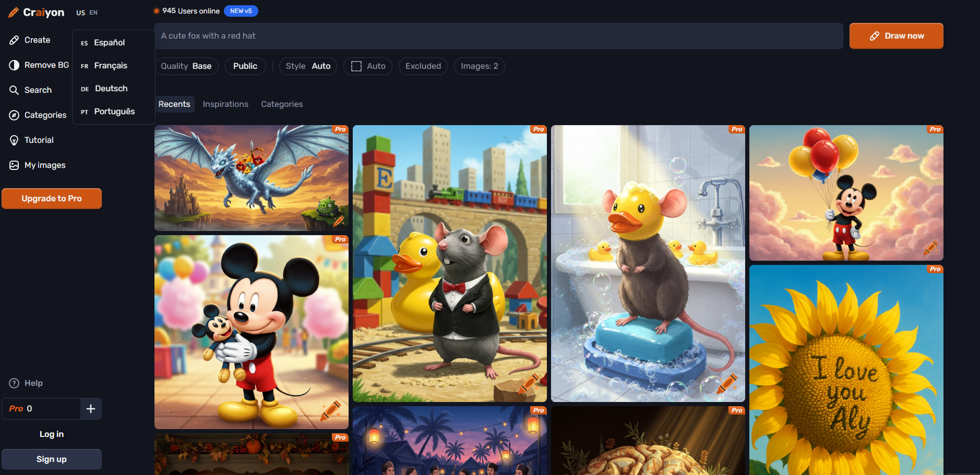Select Français from language menu
The width and height of the screenshot is (980, 475).
click(x=114, y=66)
